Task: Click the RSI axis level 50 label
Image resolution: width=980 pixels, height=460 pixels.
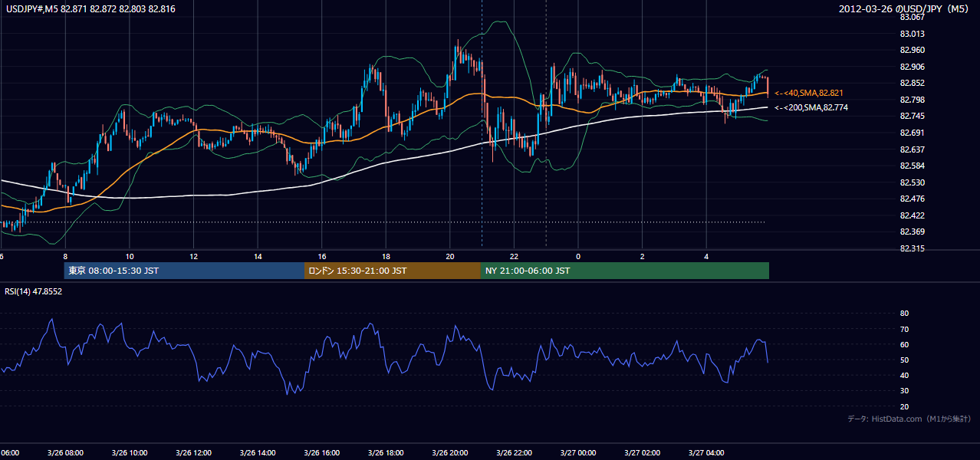Action: [x=904, y=360]
